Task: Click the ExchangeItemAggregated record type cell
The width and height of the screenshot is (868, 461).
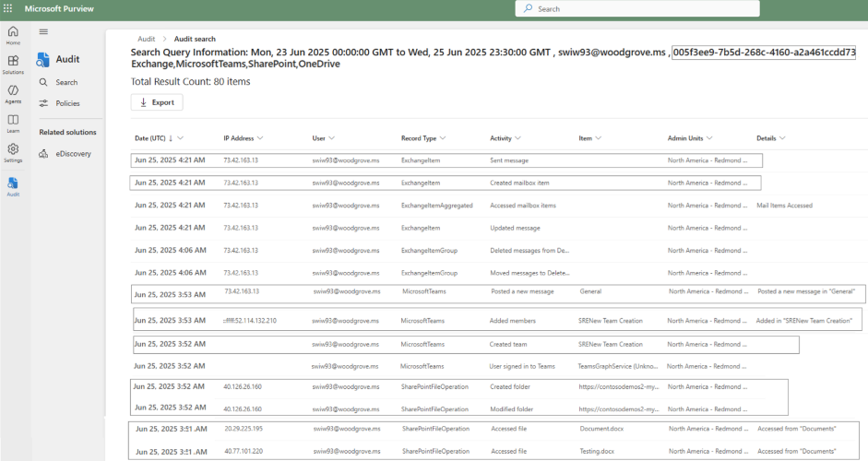Action: 437,206
